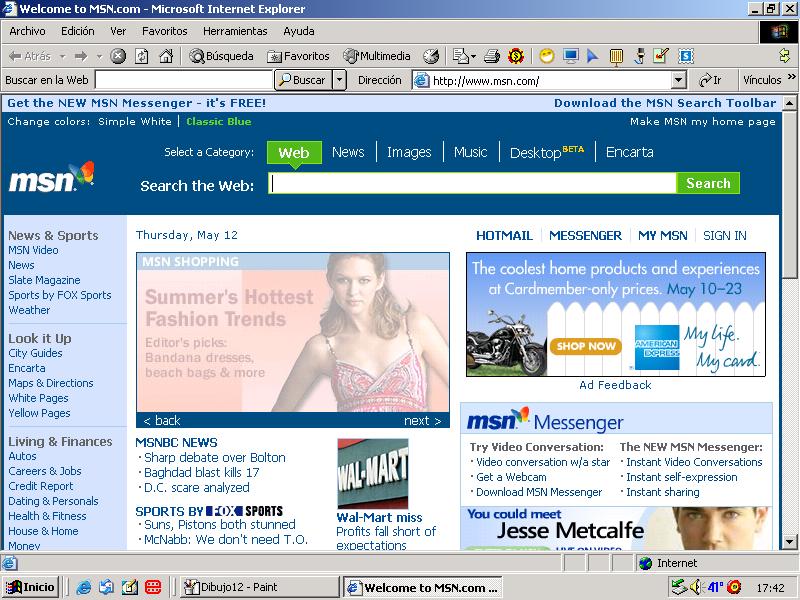Open the Favoritos toolbar button

298,56
